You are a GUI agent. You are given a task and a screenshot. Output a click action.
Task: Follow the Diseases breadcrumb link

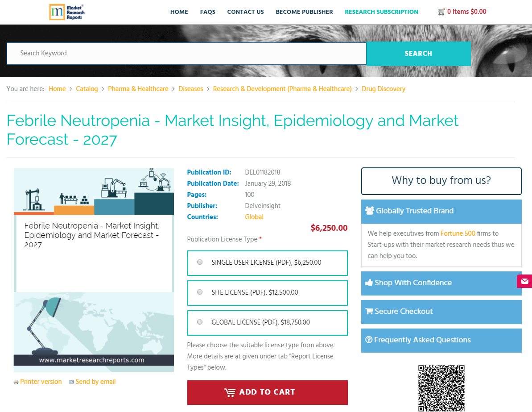[191, 89]
